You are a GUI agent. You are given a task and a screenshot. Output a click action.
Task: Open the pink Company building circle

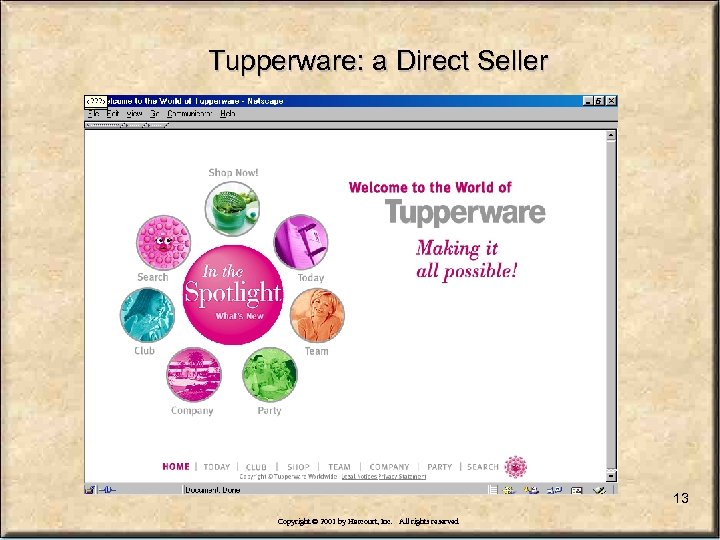tap(194, 374)
